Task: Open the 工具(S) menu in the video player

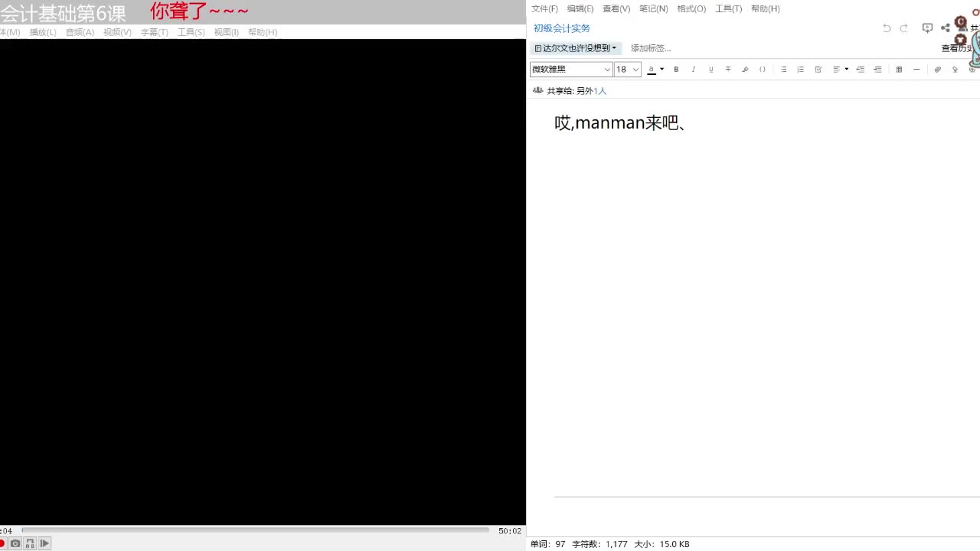Action: click(191, 32)
